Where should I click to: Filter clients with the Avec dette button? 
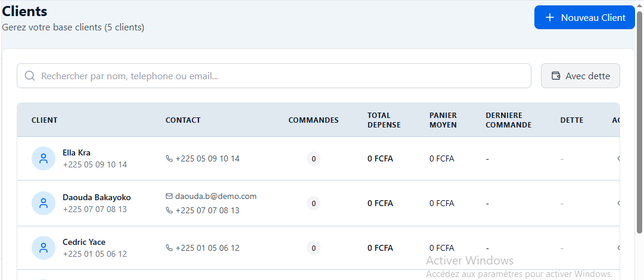(x=580, y=76)
